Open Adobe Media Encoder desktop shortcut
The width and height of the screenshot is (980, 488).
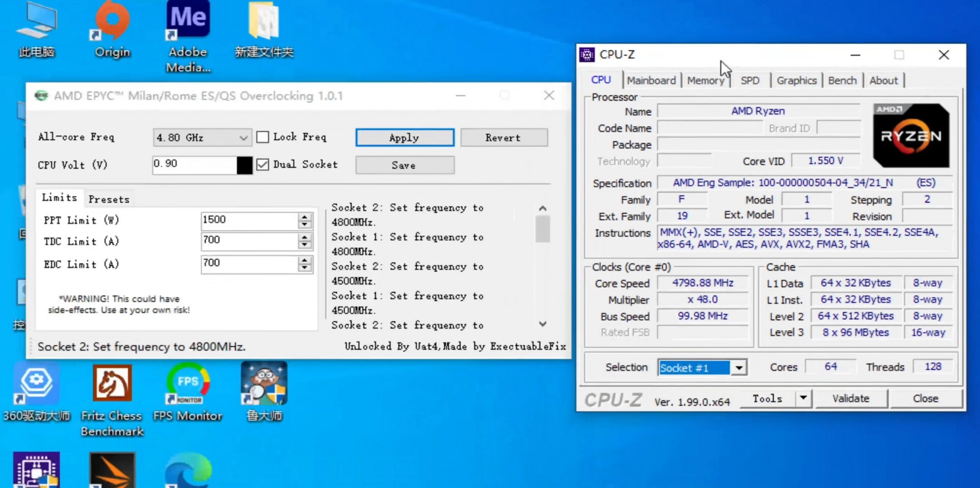(x=188, y=36)
